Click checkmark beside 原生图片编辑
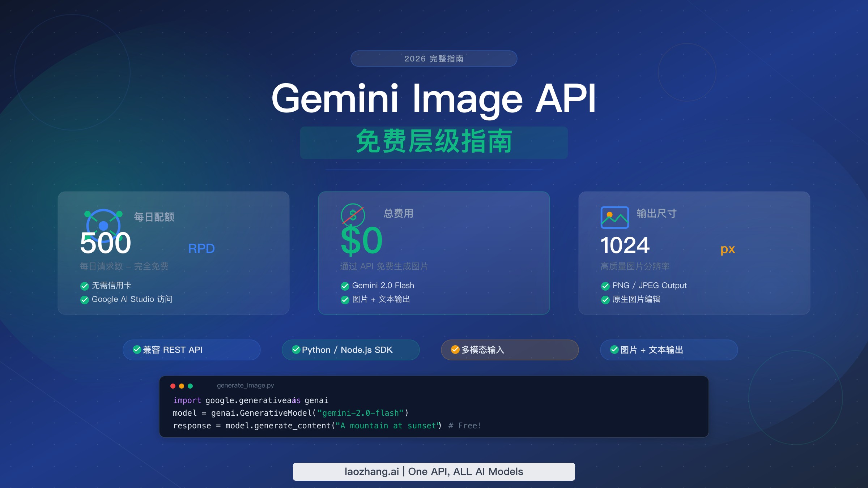The height and width of the screenshot is (488, 868). pyautogui.click(x=605, y=300)
